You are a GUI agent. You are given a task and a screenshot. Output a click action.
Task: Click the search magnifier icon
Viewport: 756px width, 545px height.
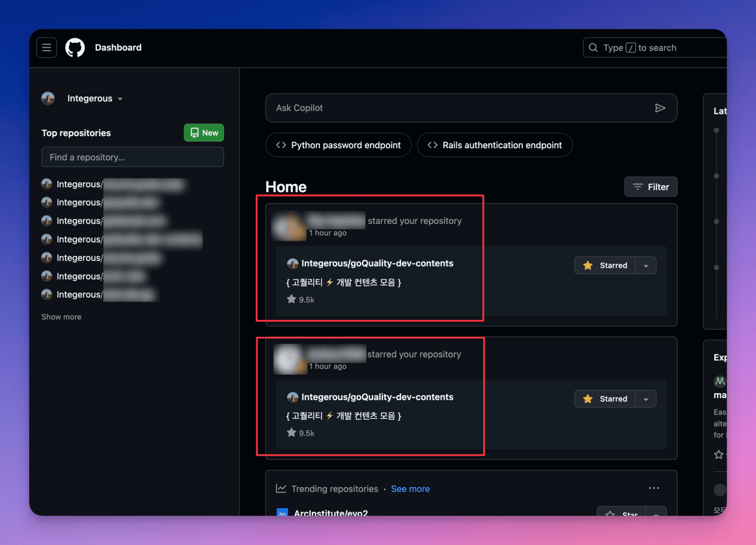593,48
